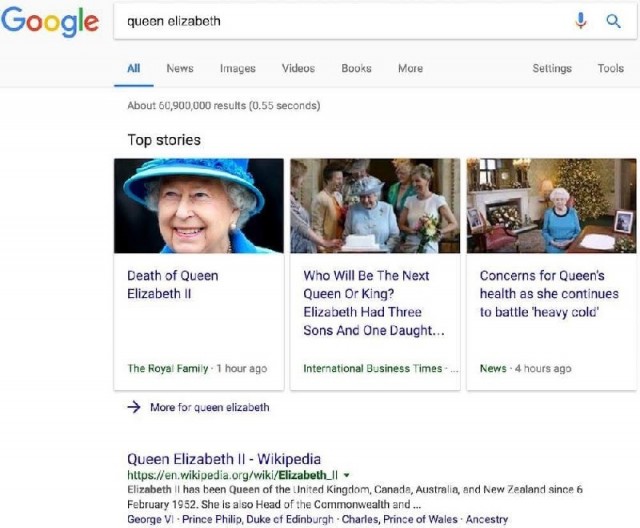The height and width of the screenshot is (528, 640).
Task: Switch to the Images tab
Action: (x=238, y=68)
